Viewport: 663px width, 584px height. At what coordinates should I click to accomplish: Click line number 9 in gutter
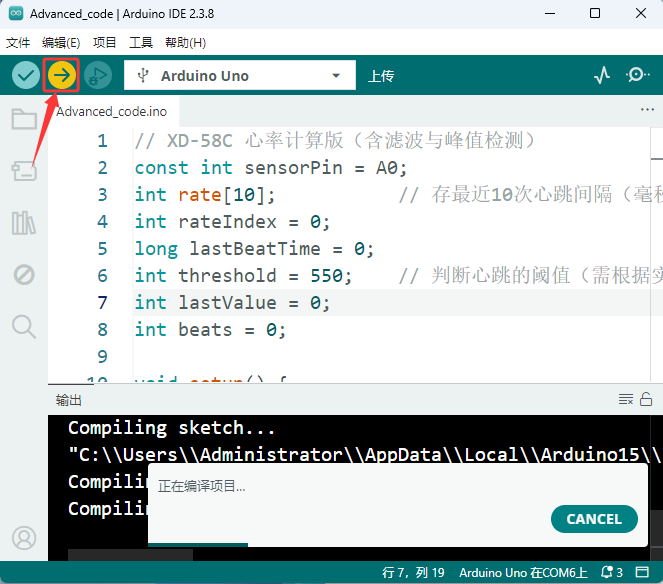102,356
